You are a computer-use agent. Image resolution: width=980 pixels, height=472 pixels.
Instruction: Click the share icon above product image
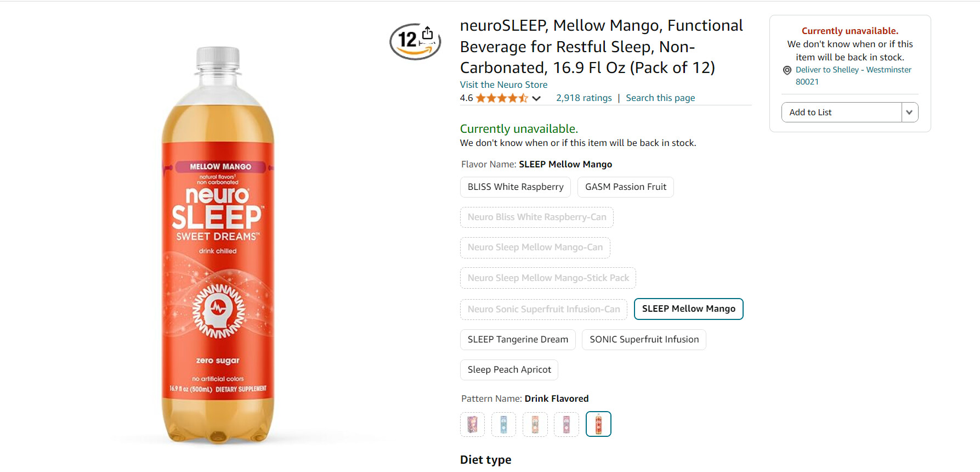click(428, 33)
